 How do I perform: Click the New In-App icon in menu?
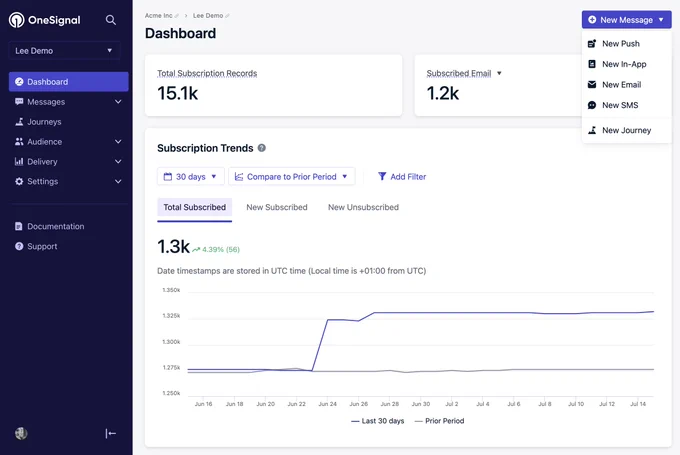[x=592, y=64]
